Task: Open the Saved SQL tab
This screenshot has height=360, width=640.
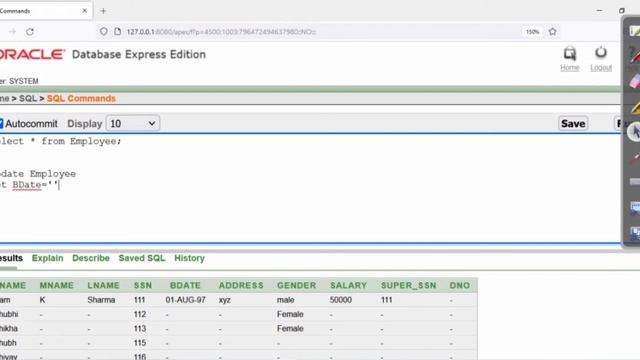Action: pyautogui.click(x=142, y=258)
